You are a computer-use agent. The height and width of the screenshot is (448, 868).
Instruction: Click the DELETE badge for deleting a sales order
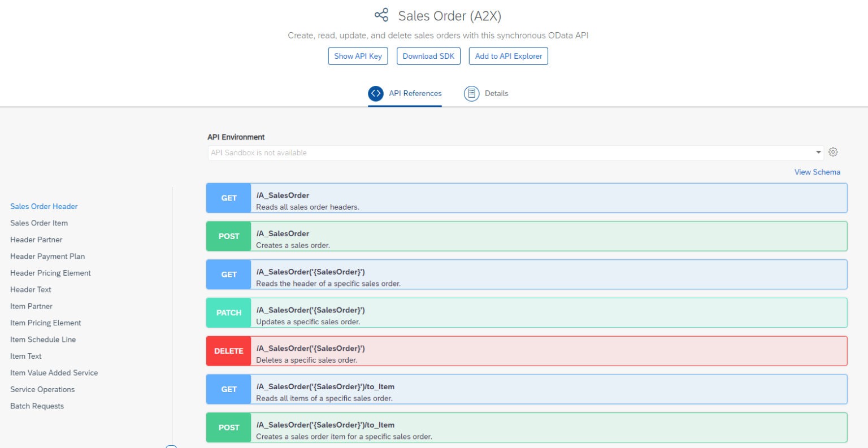pyautogui.click(x=228, y=351)
